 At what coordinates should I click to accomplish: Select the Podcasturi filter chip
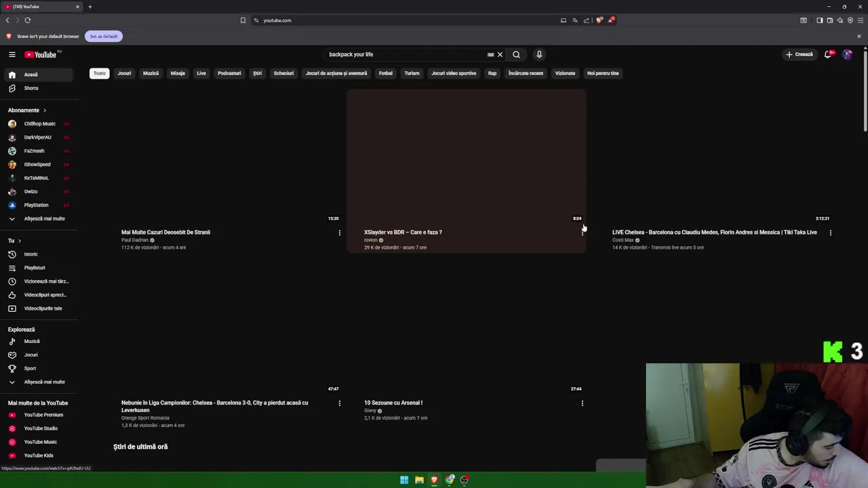coord(229,73)
